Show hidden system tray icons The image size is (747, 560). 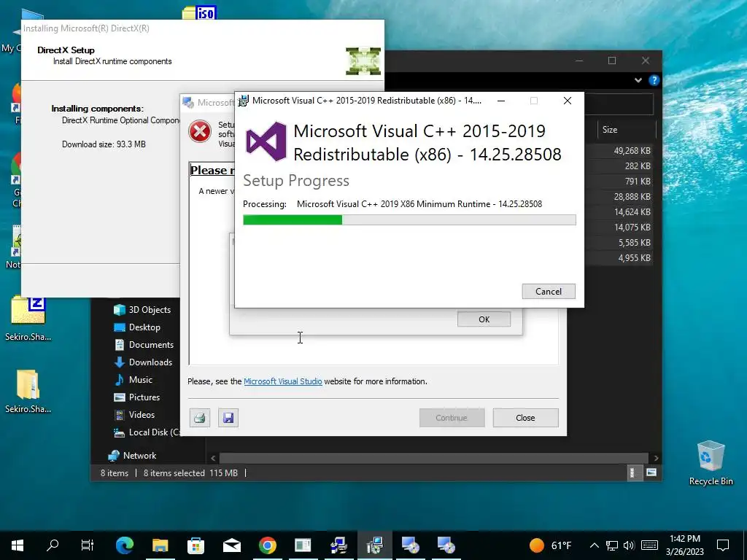[594, 545]
